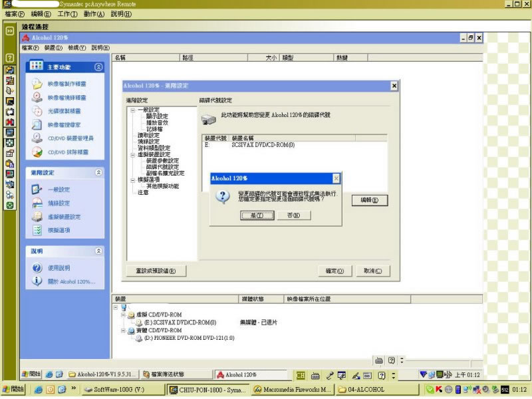Click the 媒體狀態 column header

coord(261,299)
